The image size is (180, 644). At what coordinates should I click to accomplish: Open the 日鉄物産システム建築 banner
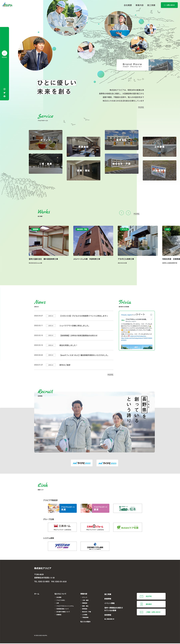pos(95,546)
